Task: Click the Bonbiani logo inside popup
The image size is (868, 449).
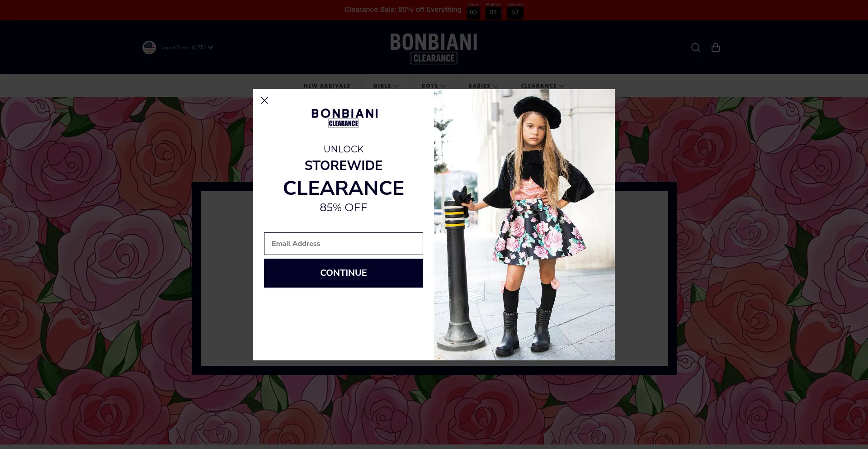Action: [x=344, y=118]
